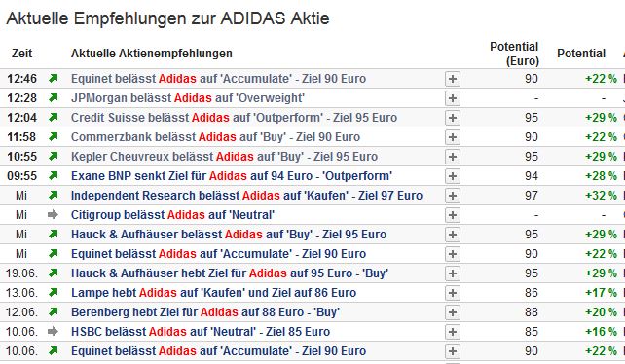Image resolution: width=625 pixels, height=364 pixels.
Task: Click the plus icon beside Berenberg recommendation
Action: point(453,312)
